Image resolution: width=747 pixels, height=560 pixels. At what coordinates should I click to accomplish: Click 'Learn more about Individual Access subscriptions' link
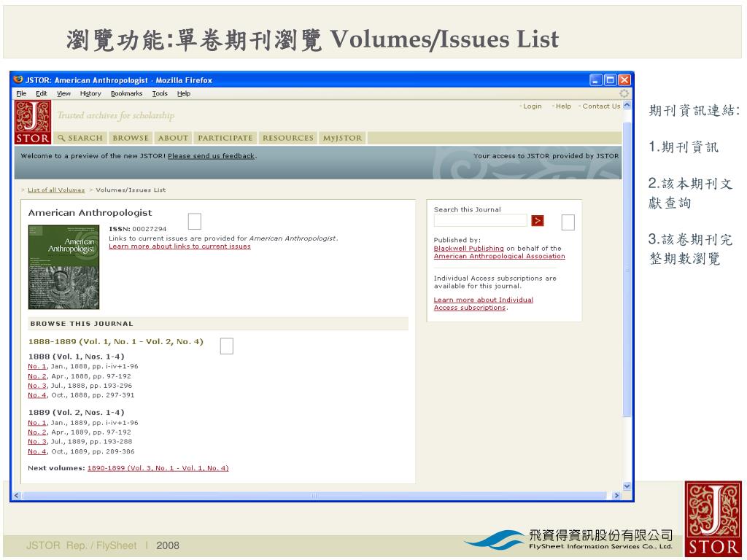coord(483,304)
